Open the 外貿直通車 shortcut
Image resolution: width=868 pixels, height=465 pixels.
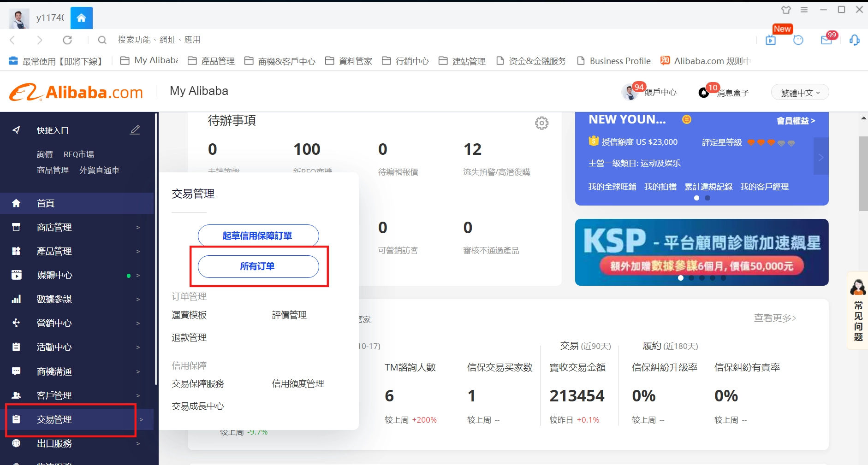(99, 170)
